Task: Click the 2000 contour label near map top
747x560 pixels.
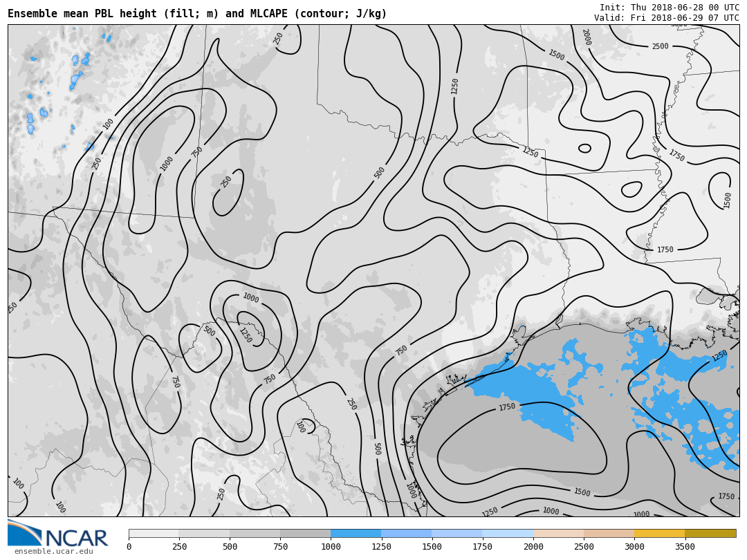Action: pos(586,37)
